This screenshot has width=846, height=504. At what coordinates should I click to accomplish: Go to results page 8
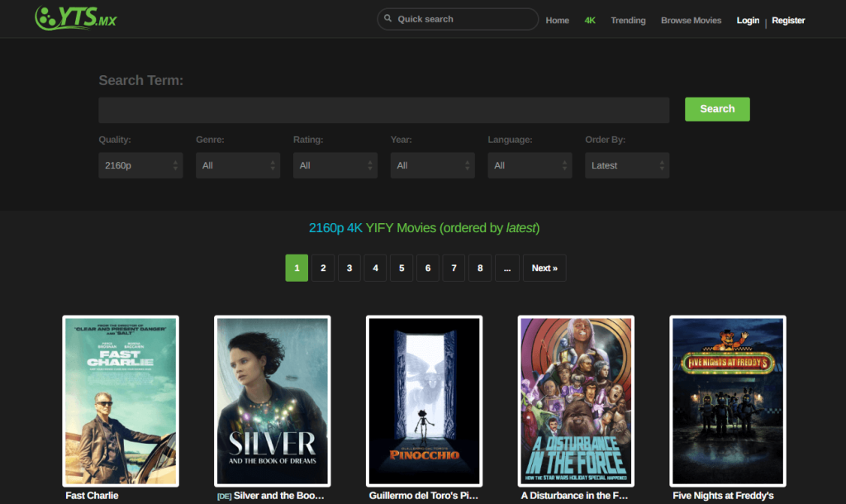(480, 268)
